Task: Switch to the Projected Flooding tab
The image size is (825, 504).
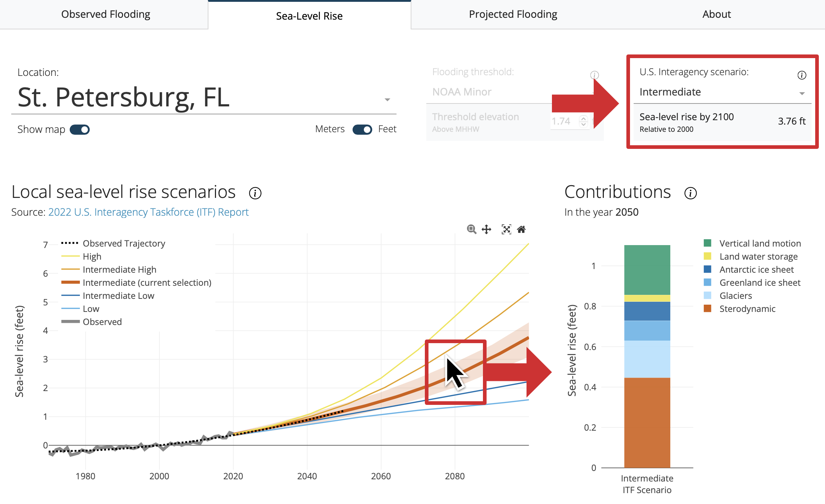Action: pos(513,14)
